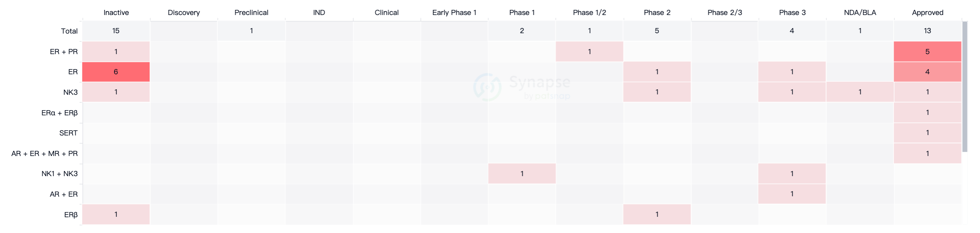Click the NDA/BLA column header
The height and width of the screenshot is (233, 980).
(x=860, y=13)
